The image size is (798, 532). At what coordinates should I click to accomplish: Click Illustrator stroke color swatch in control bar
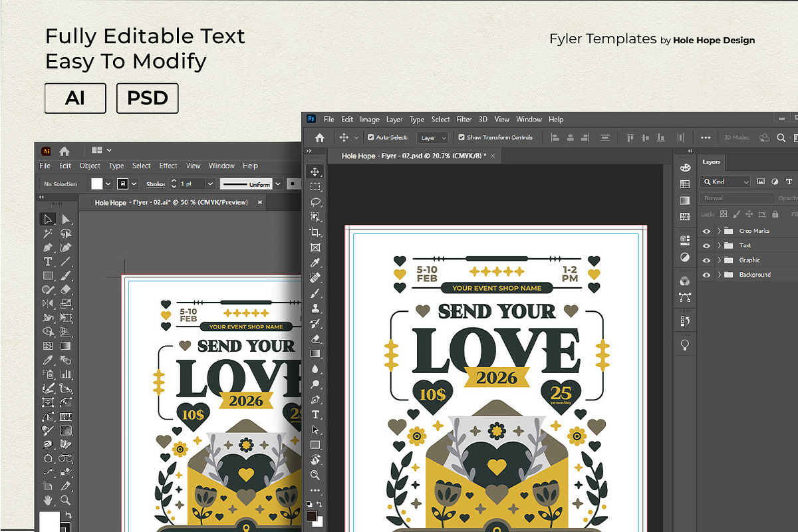[x=122, y=184]
